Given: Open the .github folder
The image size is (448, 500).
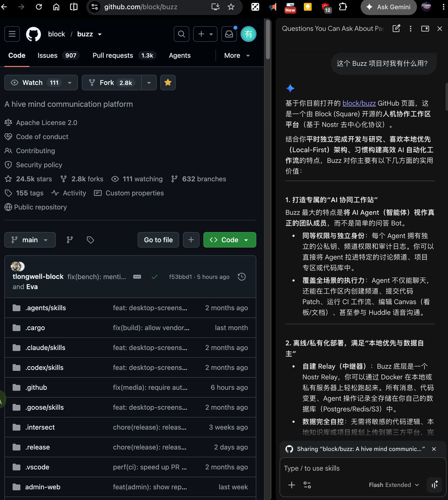Looking at the screenshot, I should (x=36, y=387).
